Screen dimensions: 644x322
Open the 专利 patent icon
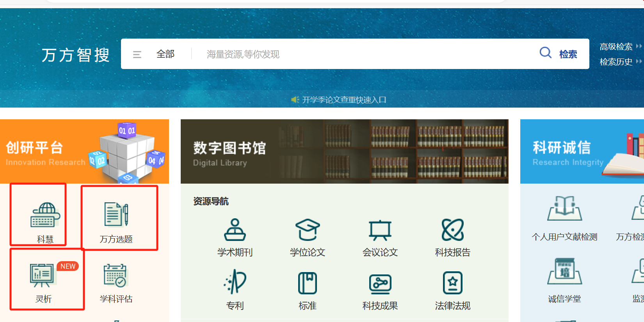pos(235,282)
